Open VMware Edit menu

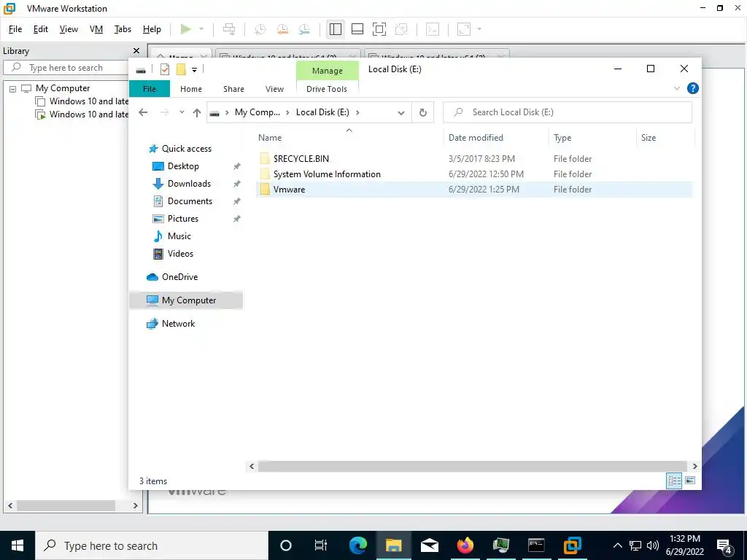tap(41, 29)
